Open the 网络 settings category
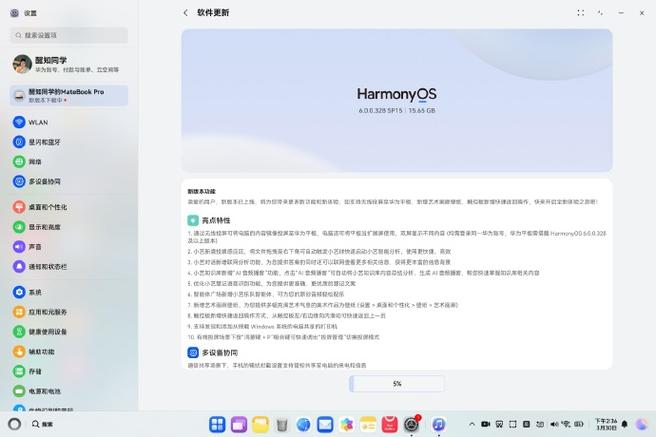This screenshot has height=437, width=656. pos(69,161)
